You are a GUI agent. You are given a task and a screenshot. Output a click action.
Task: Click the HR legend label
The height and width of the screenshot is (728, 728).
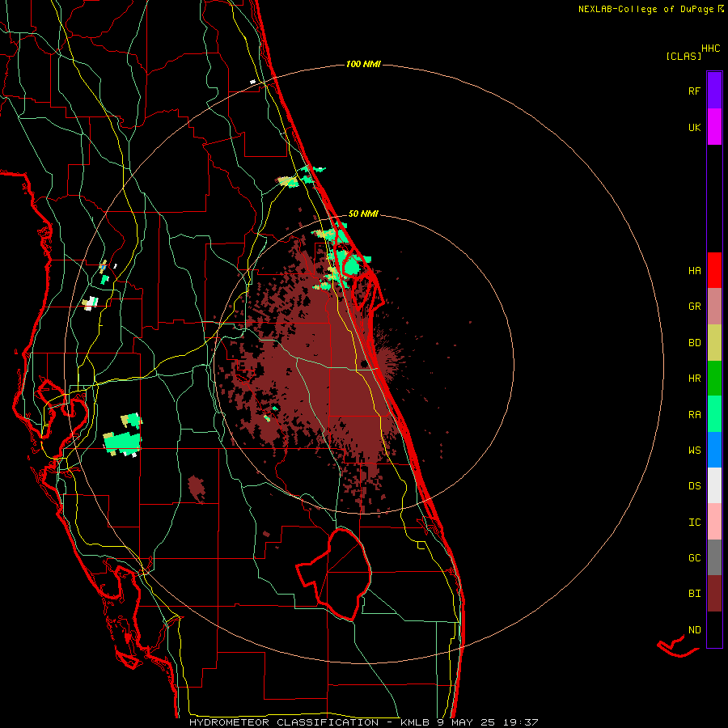[694, 379]
